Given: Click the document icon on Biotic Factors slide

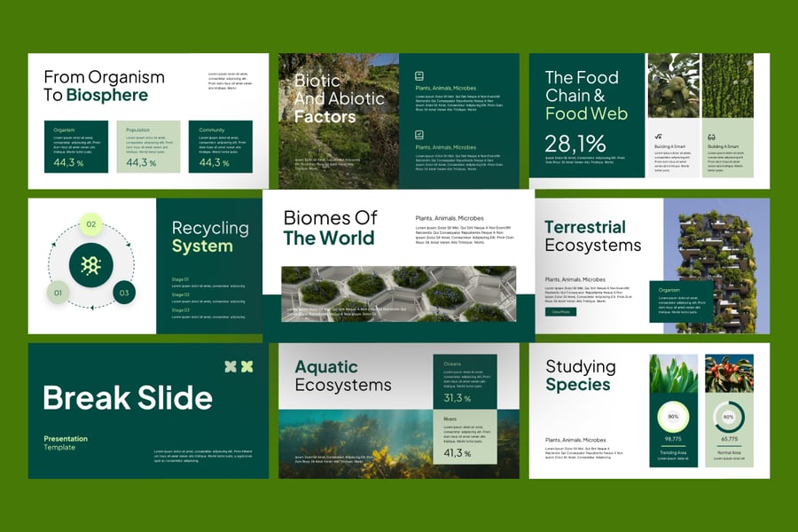Looking at the screenshot, I should pyautogui.click(x=419, y=76).
